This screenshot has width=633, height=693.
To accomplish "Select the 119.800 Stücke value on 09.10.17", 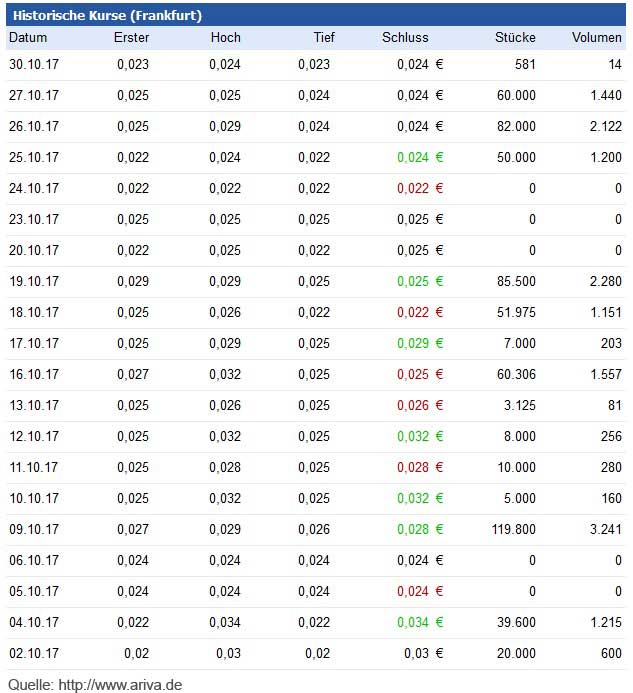I will pos(513,529).
